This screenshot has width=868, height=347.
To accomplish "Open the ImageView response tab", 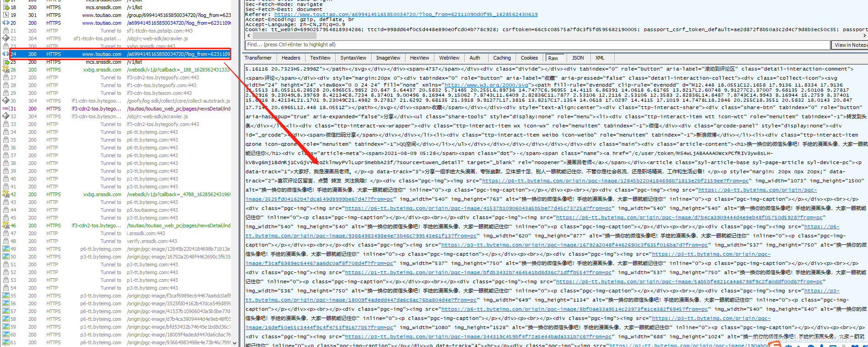I will click(x=388, y=58).
